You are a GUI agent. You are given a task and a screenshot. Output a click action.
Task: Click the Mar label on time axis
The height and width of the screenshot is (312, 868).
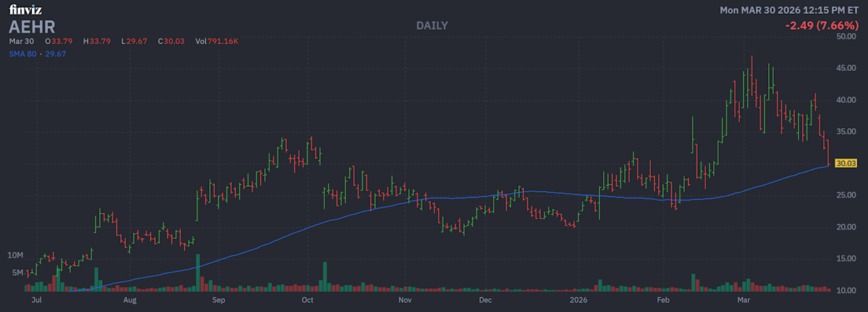(x=743, y=299)
